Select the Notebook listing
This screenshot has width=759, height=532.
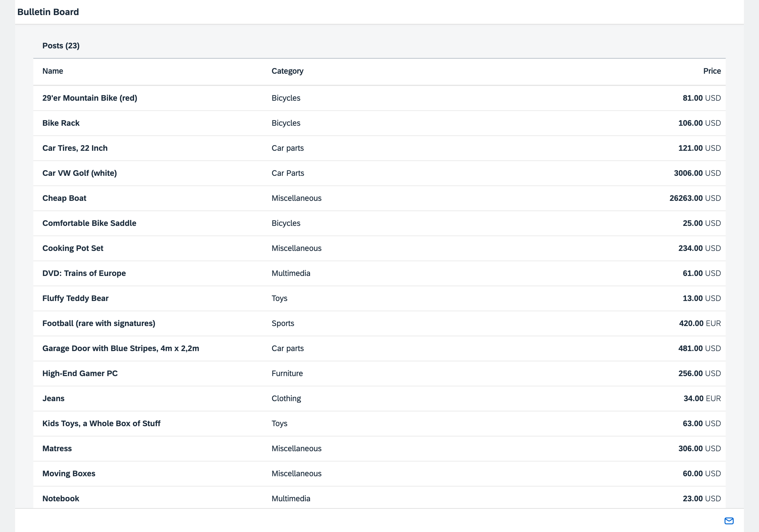pyautogui.click(x=379, y=498)
